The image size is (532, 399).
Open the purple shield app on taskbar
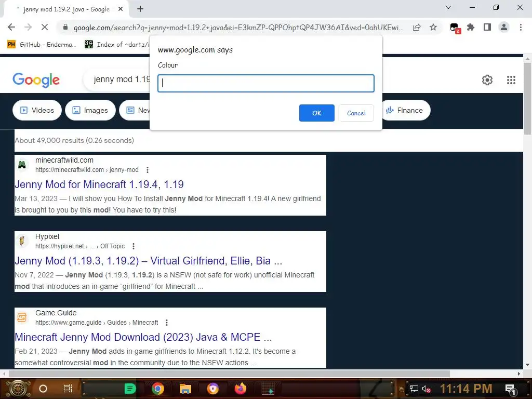[x=212, y=389]
